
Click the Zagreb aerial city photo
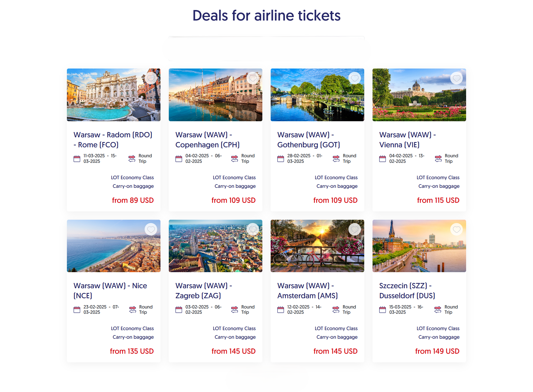(x=215, y=246)
